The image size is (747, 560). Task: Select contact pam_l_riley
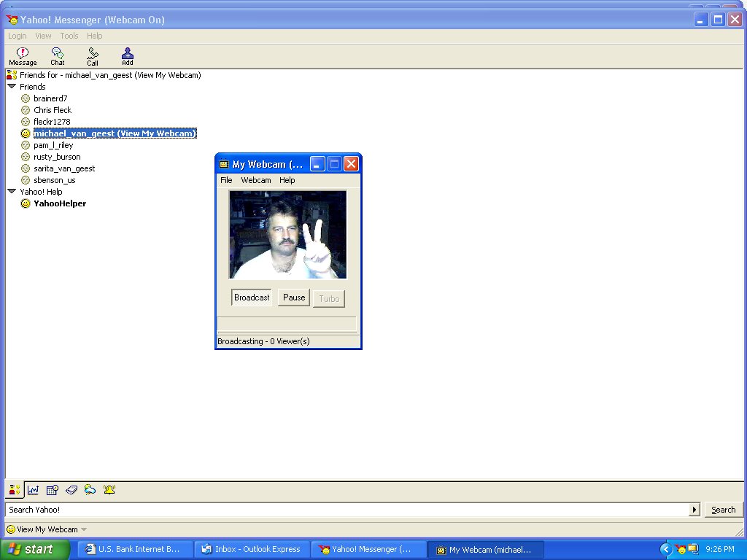point(53,145)
